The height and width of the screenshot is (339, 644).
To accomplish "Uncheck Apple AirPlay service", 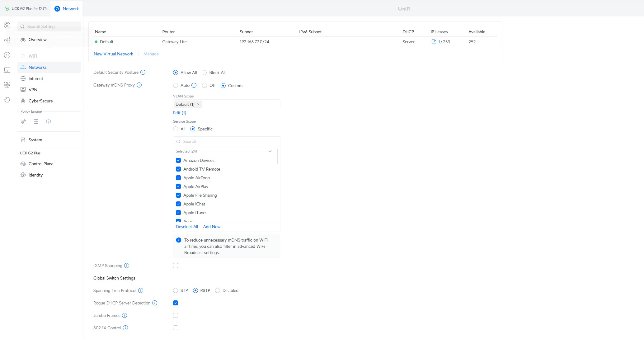I will 178,186.
